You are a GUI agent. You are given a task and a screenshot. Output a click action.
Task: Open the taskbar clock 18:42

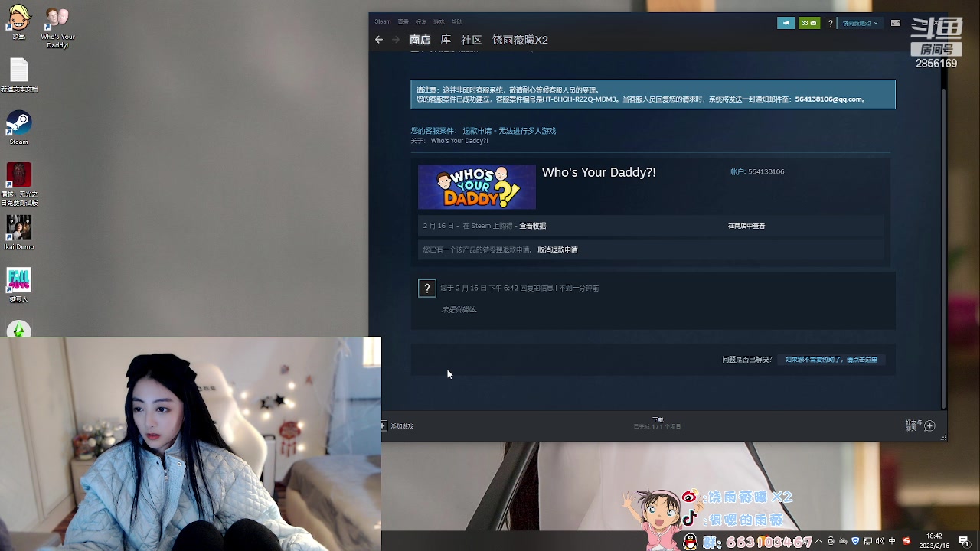(934, 541)
